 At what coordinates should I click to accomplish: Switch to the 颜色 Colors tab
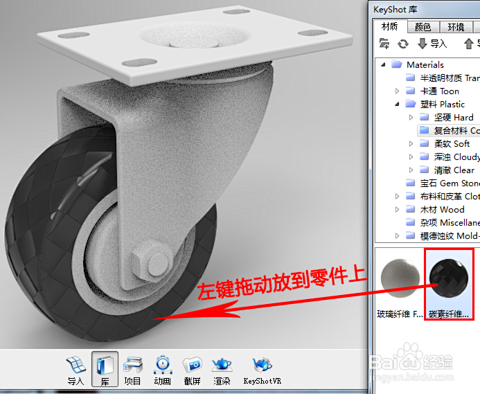tap(423, 27)
